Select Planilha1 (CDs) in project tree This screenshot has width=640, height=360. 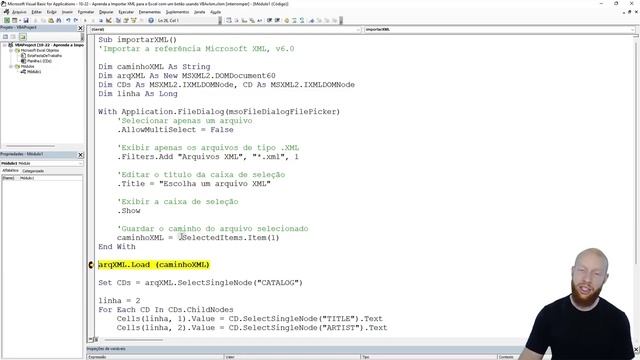tap(39, 61)
